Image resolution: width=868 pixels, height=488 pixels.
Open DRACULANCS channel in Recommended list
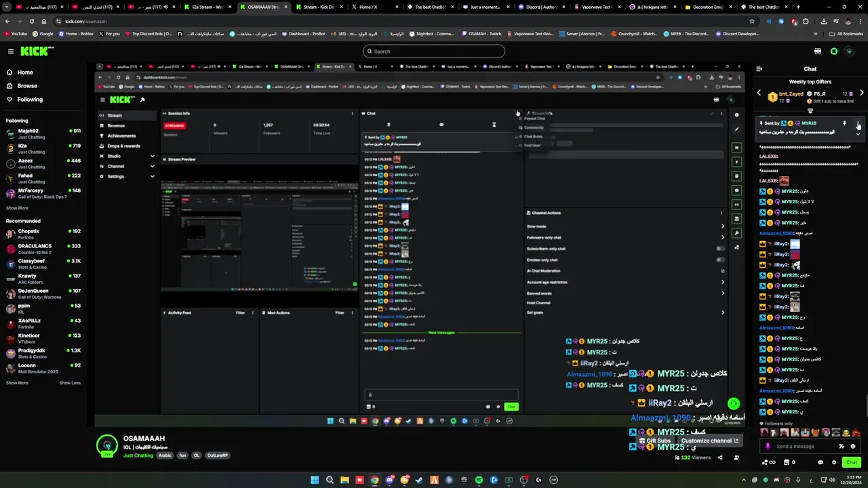pyautogui.click(x=43, y=249)
